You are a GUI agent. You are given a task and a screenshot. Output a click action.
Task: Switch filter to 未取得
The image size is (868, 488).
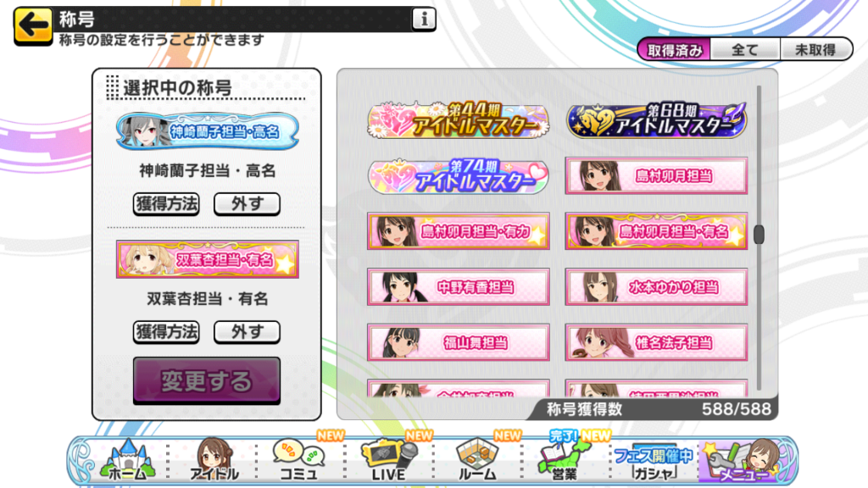pyautogui.click(x=815, y=50)
